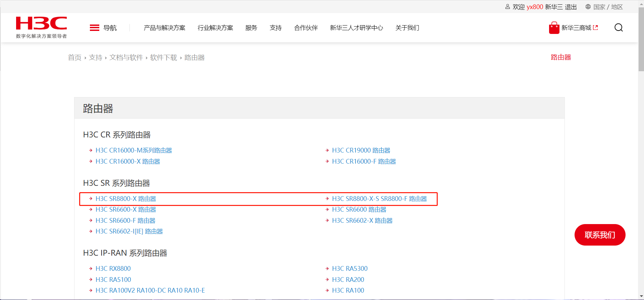Open the 支持 menu in the navigation bar
This screenshot has width=644, height=300.
276,28
